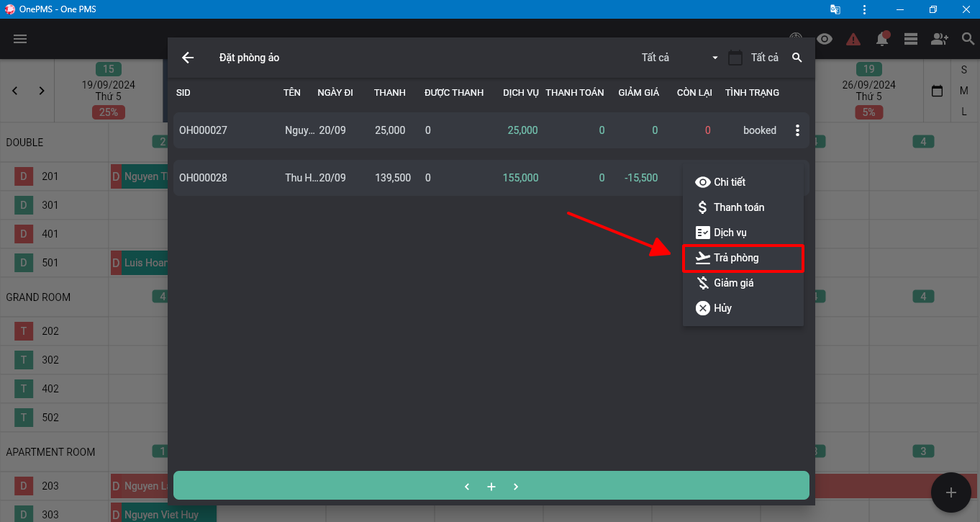Click the TÌNH TRẠNG column header
Screen dimensions: 980x522
click(x=752, y=93)
